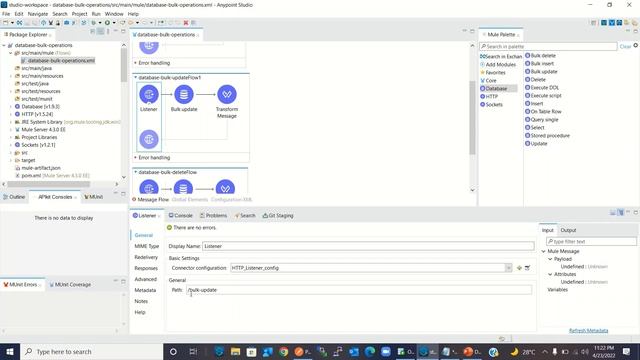Viewport: 640px width, 360px height.
Task: Switch to the Output metadata tab
Action: [x=568, y=230]
